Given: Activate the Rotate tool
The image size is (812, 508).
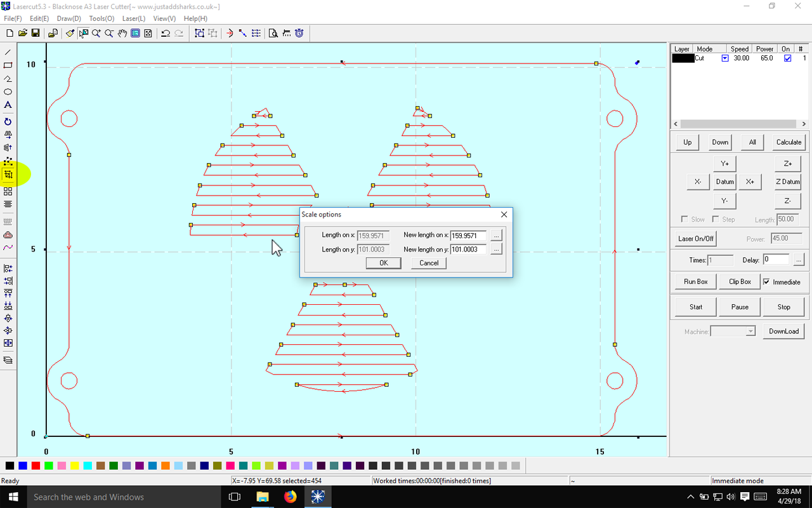Looking at the screenshot, I should click(x=8, y=121).
